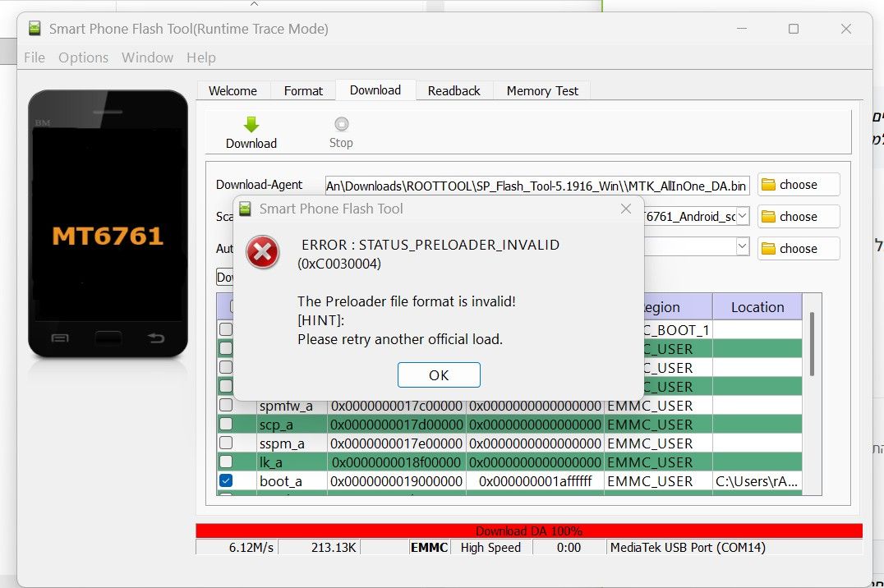Click the green Download arrow icon
This screenshot has width=884, height=588.
pyautogui.click(x=251, y=125)
